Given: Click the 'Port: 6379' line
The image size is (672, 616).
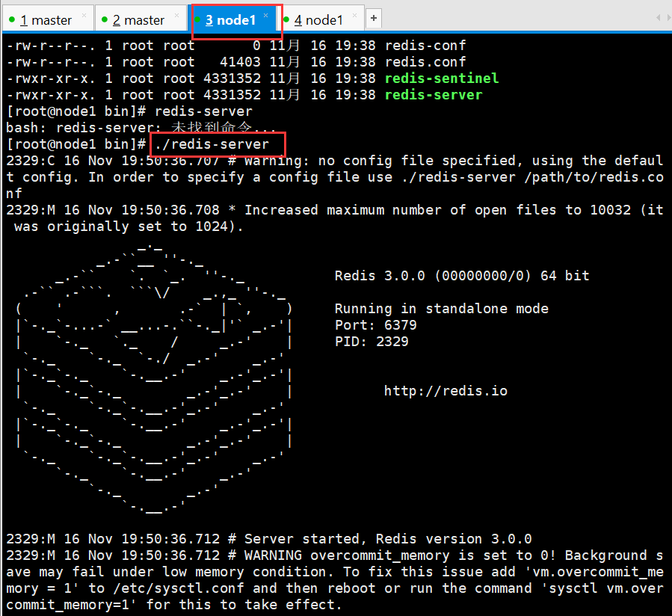Looking at the screenshot, I should (x=375, y=325).
